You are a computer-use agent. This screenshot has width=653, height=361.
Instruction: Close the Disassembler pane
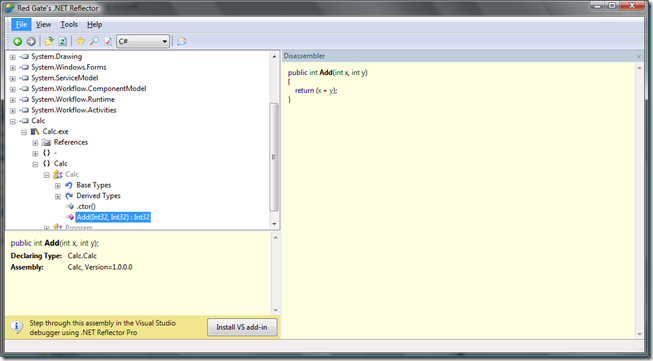(639, 56)
